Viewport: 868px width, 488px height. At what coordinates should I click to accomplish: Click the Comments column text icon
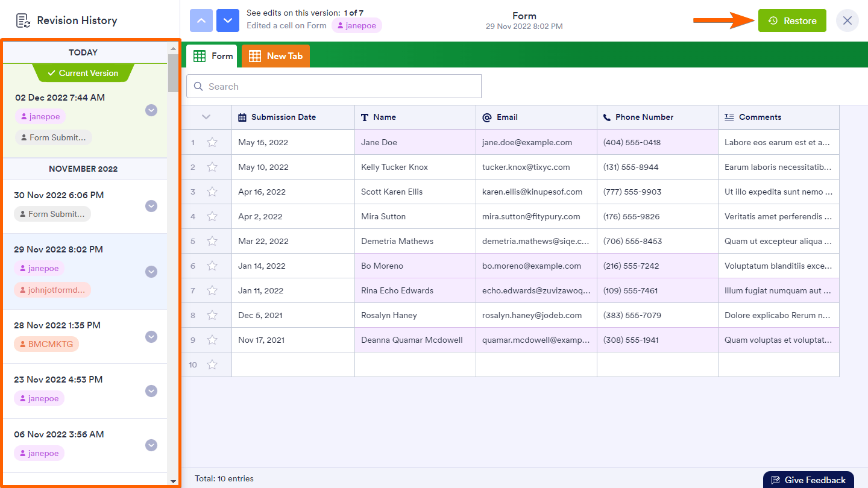(x=729, y=117)
